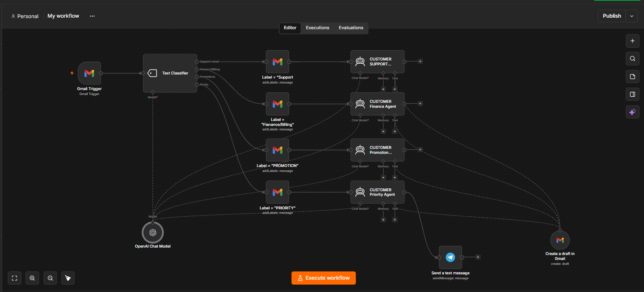Open the AI assistant sparkle icon

pyautogui.click(x=632, y=112)
